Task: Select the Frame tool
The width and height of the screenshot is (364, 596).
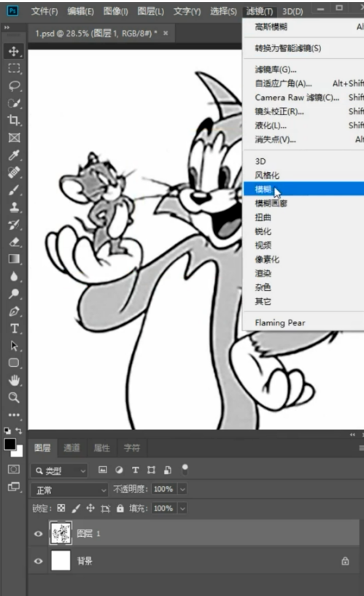Action: click(x=14, y=138)
